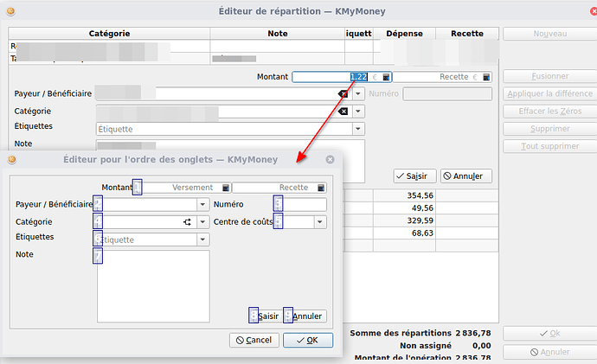Open calculator in back window Recette field
The width and height of the screenshot is (597, 364).
(485, 77)
